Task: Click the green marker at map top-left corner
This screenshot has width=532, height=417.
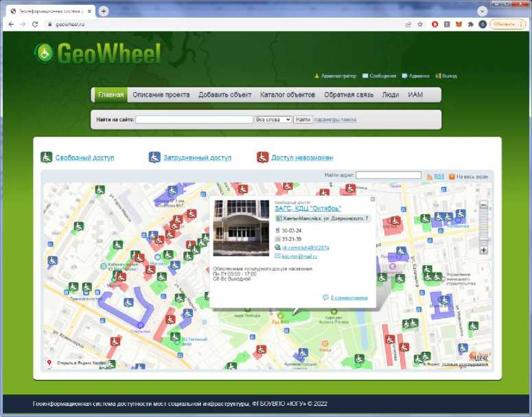Action: tap(100, 190)
